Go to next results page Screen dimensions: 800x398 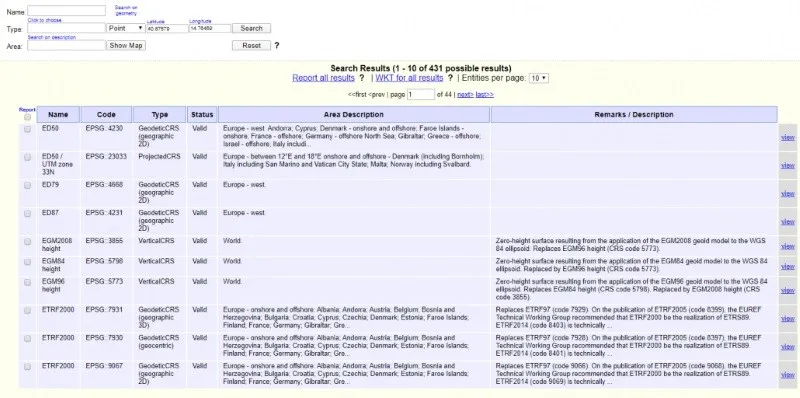click(x=465, y=94)
